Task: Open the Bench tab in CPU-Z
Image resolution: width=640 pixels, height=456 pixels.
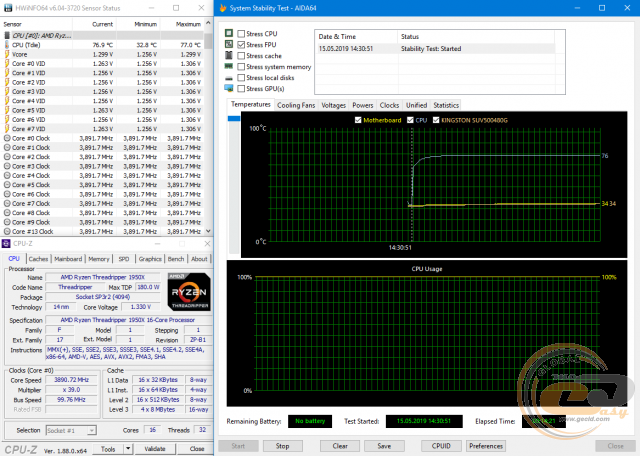Action: [x=176, y=259]
